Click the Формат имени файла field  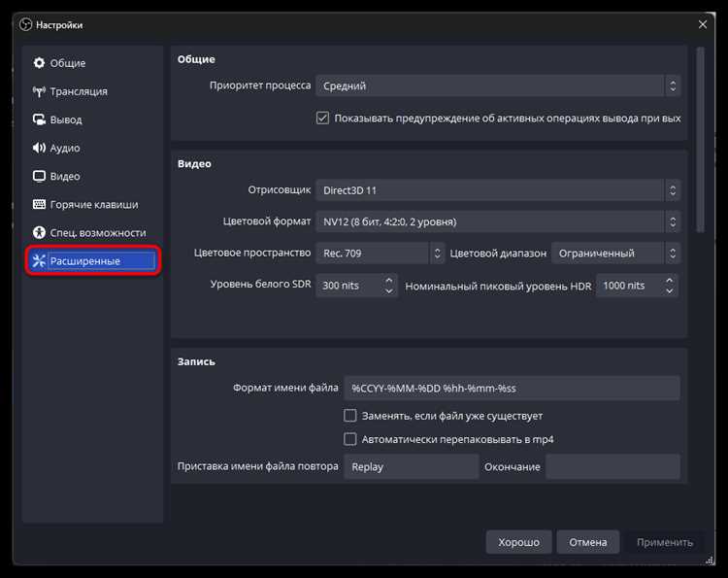coord(513,389)
